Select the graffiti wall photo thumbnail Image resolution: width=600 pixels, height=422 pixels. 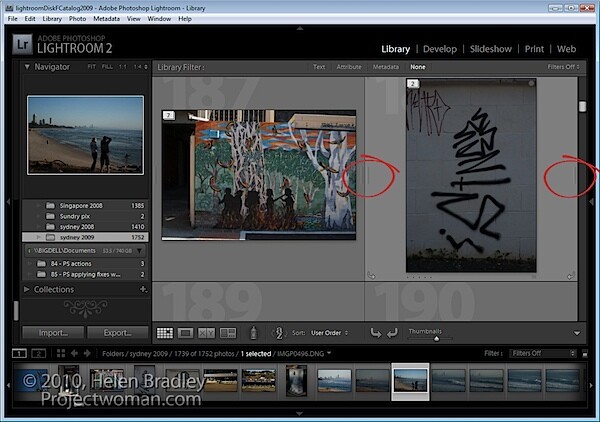[471, 175]
